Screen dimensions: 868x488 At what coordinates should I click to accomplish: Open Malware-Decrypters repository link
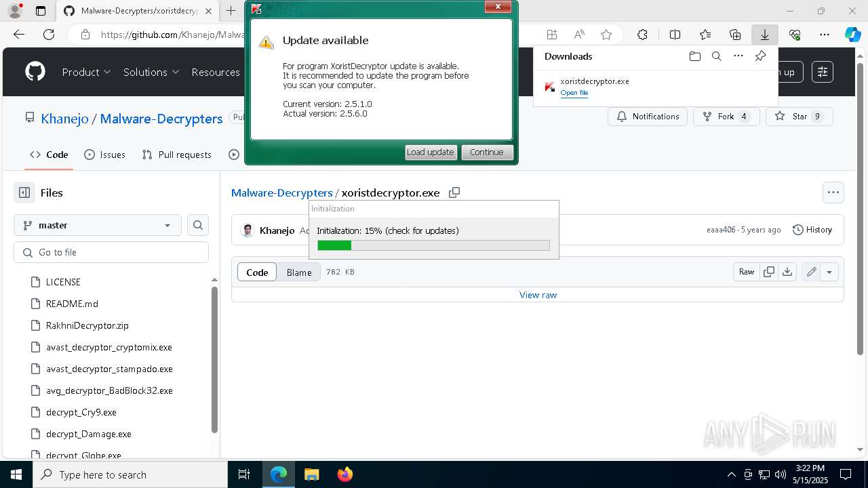[x=161, y=119]
